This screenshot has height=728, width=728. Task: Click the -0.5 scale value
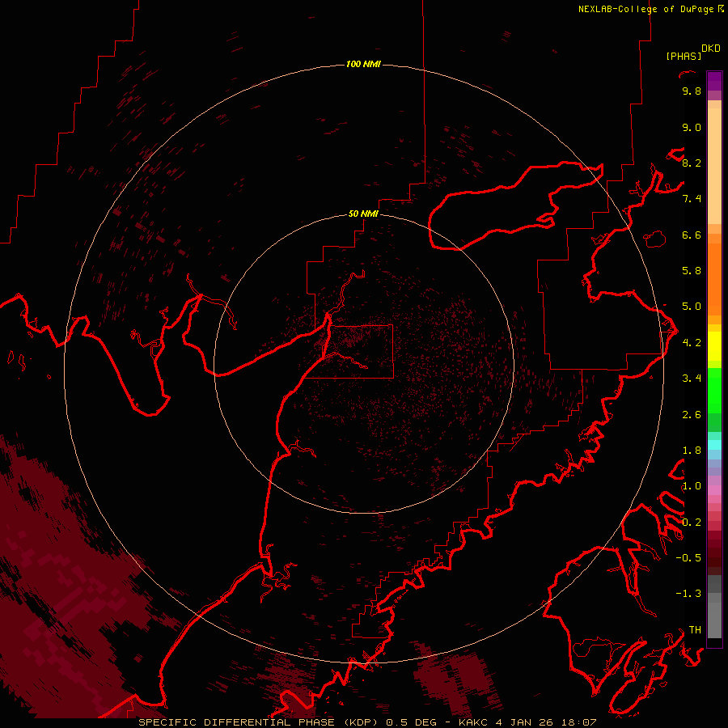point(688,558)
